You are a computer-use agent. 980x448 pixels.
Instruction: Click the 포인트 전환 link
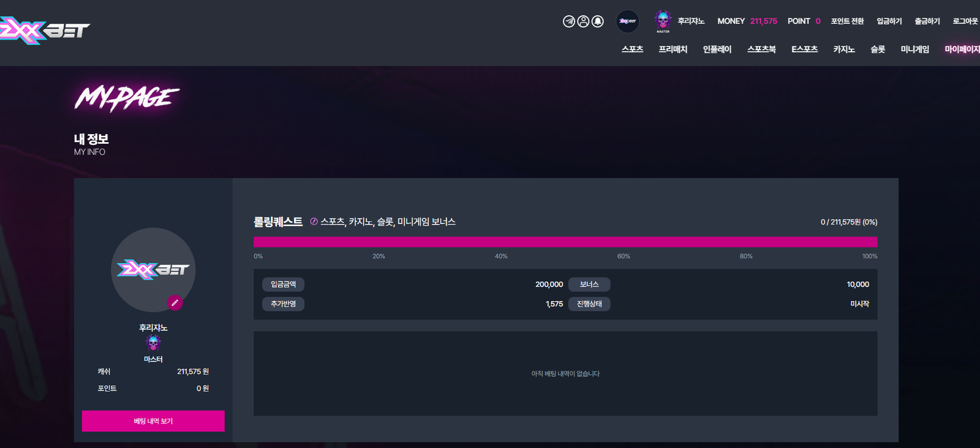point(847,21)
